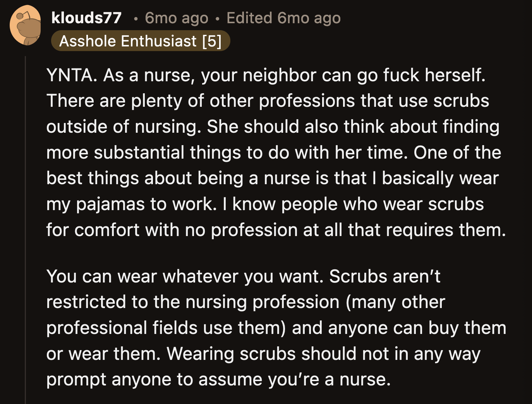Click the "[5]" number in the flair
The image size is (532, 404).
pyautogui.click(x=212, y=41)
